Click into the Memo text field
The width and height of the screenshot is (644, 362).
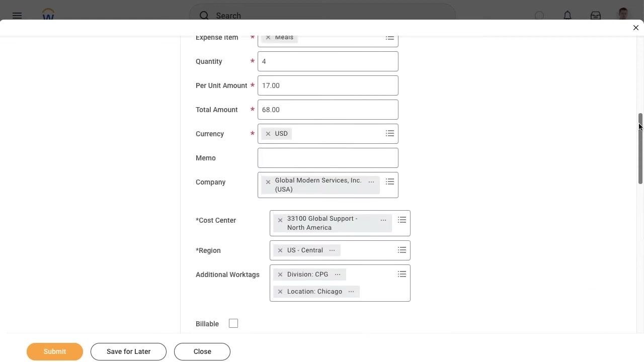tap(328, 158)
